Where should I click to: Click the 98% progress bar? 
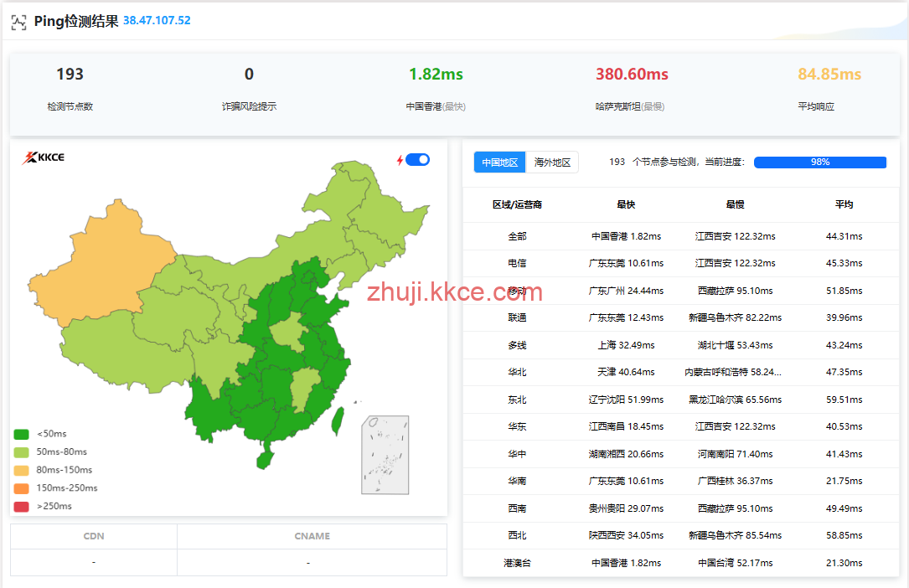[x=819, y=162]
